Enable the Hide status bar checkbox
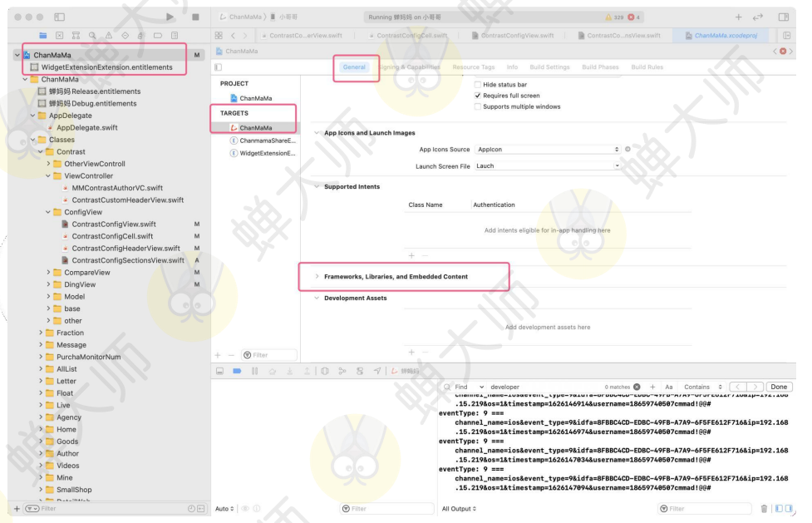 click(x=477, y=85)
